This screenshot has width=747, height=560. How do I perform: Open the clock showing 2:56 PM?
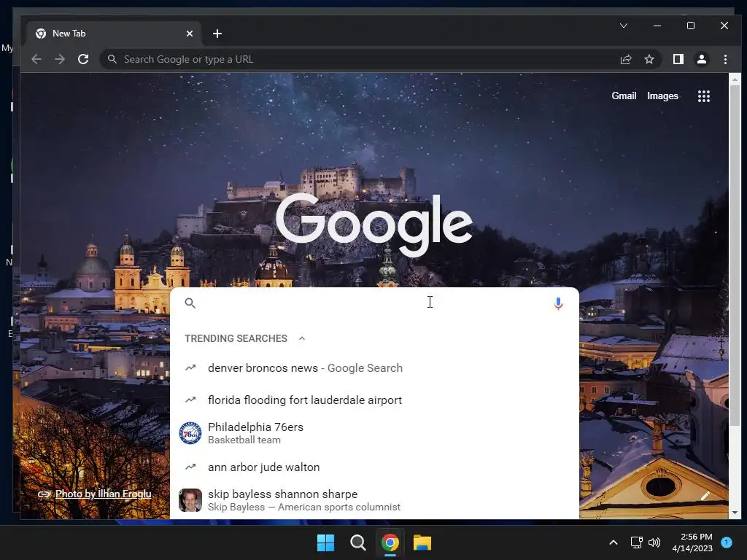pos(692,542)
